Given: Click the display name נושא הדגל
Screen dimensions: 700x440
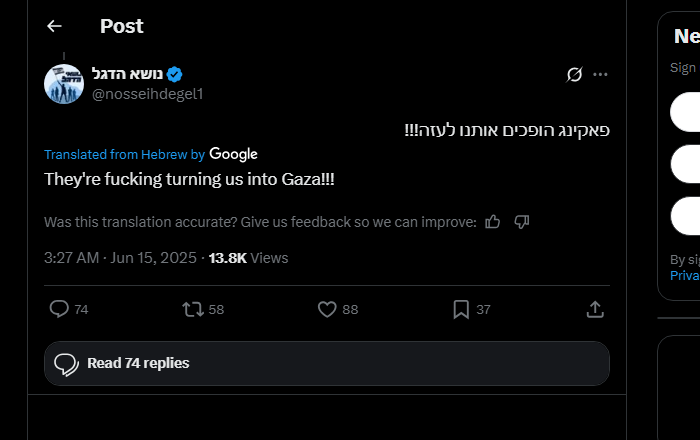Looking at the screenshot, I should tap(127, 74).
